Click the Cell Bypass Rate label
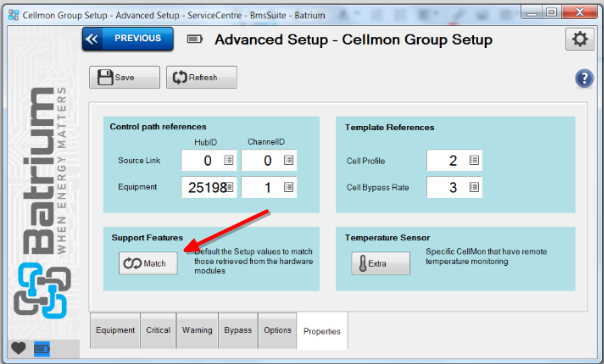 pos(378,188)
